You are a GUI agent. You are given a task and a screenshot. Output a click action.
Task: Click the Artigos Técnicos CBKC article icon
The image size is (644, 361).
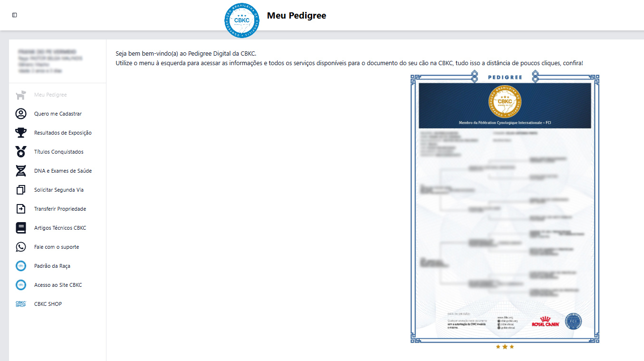pyautogui.click(x=20, y=227)
